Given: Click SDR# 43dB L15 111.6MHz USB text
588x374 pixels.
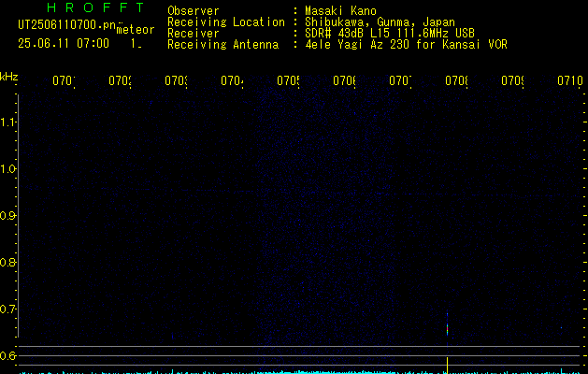Looking at the screenshot, I should (x=390, y=34).
